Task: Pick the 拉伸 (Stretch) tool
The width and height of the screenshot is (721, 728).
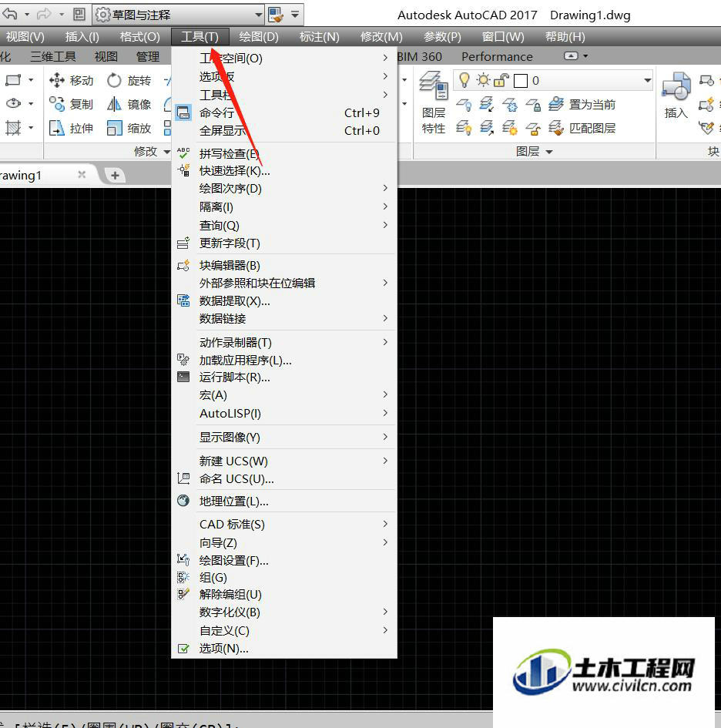Action: [72, 128]
